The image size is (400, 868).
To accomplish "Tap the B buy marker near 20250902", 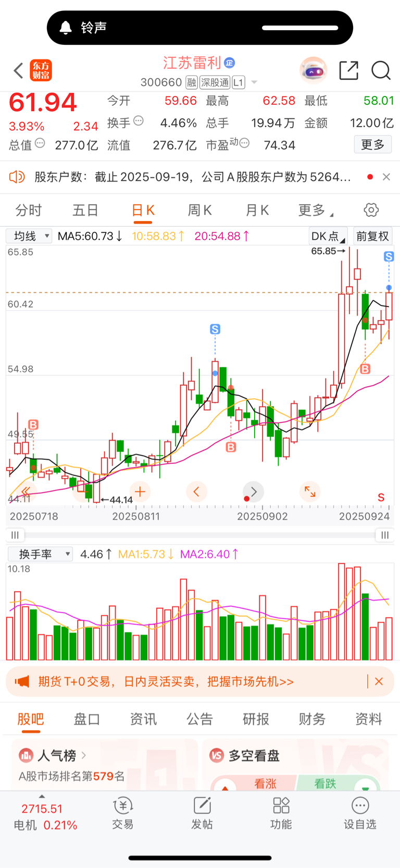I will tap(231, 447).
